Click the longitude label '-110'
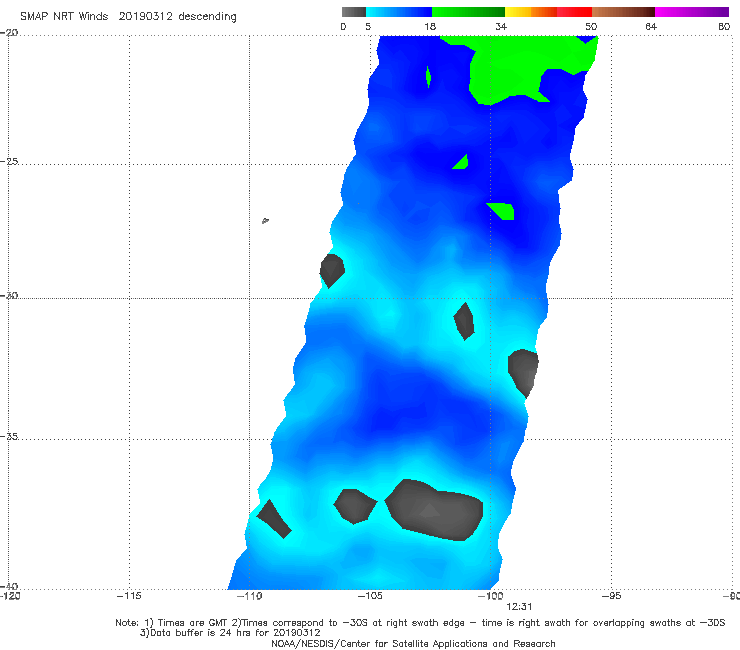 point(249,596)
